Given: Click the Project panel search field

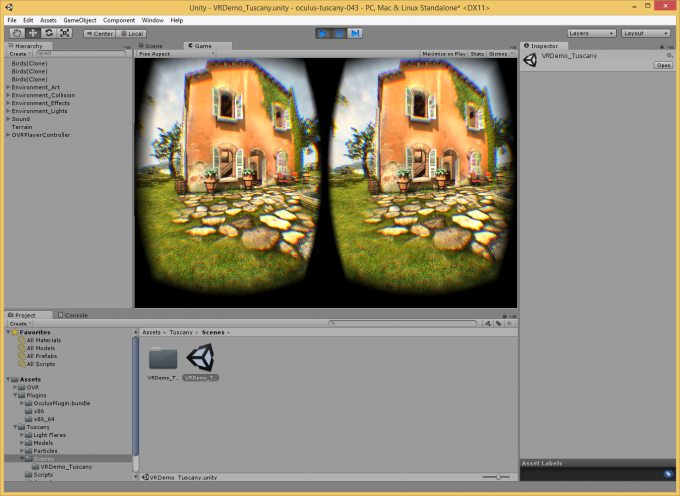Looking at the screenshot, I should [402, 323].
